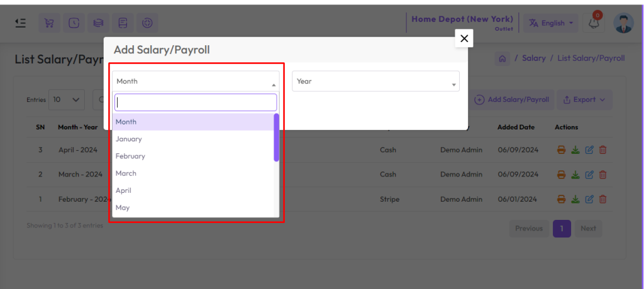The image size is (644, 289).
Task: Close the Add Salary/Payroll dialog
Action: (x=464, y=38)
